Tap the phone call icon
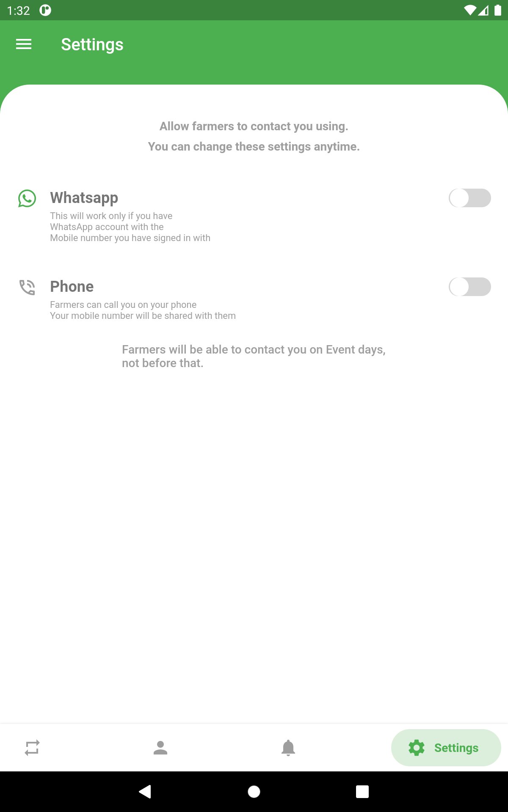 (27, 287)
